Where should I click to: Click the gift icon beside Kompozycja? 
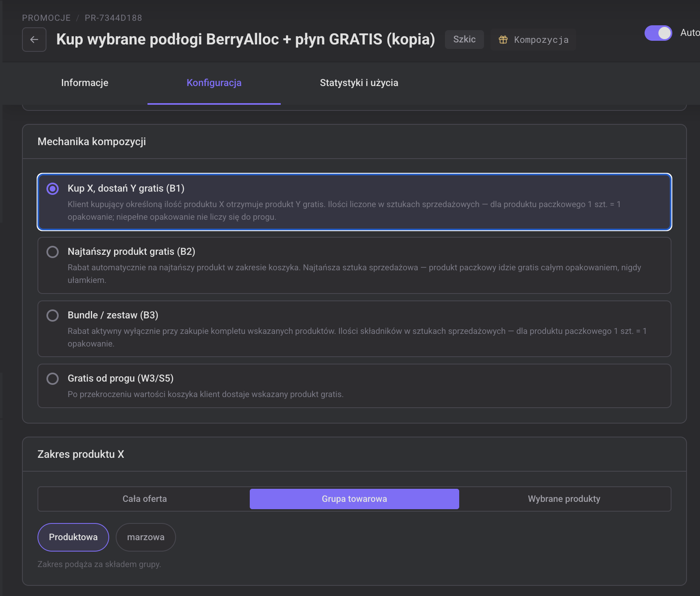coord(503,40)
